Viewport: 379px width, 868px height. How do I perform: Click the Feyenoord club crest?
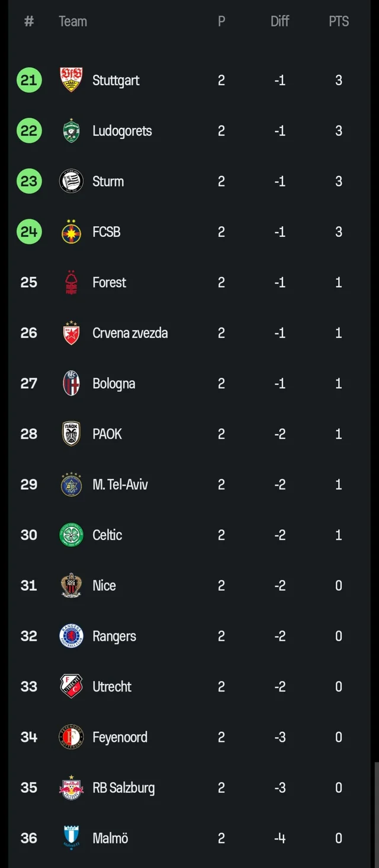[70, 737]
